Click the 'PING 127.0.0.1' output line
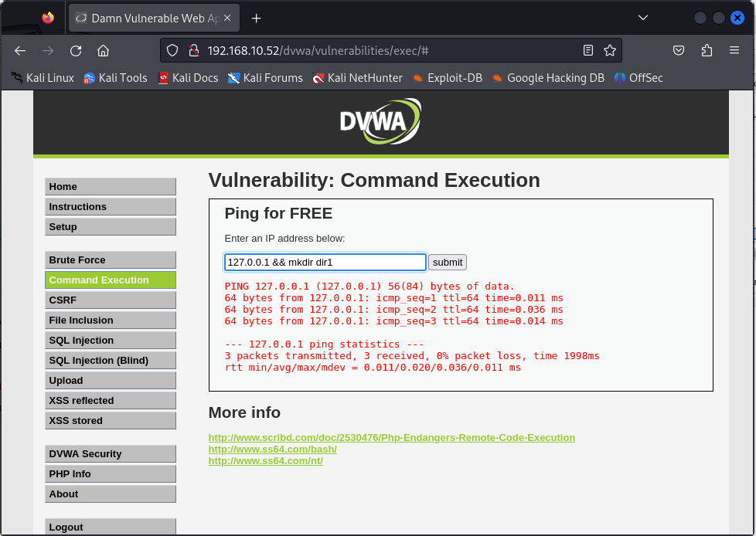This screenshot has width=756, height=536. 369,287
